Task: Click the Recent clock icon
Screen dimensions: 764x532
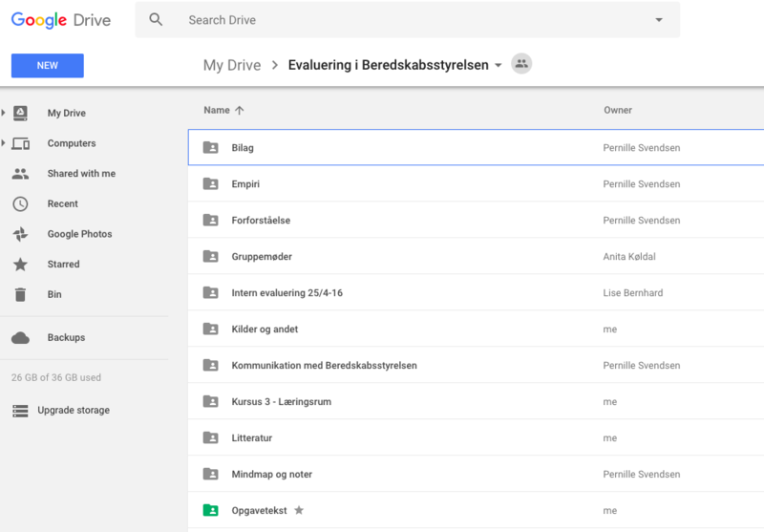Action: tap(20, 203)
